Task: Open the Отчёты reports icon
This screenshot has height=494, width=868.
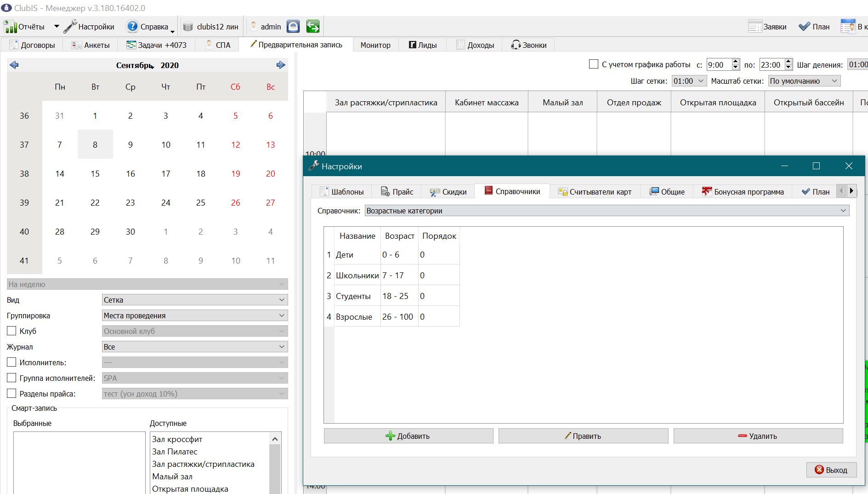Action: tap(10, 27)
